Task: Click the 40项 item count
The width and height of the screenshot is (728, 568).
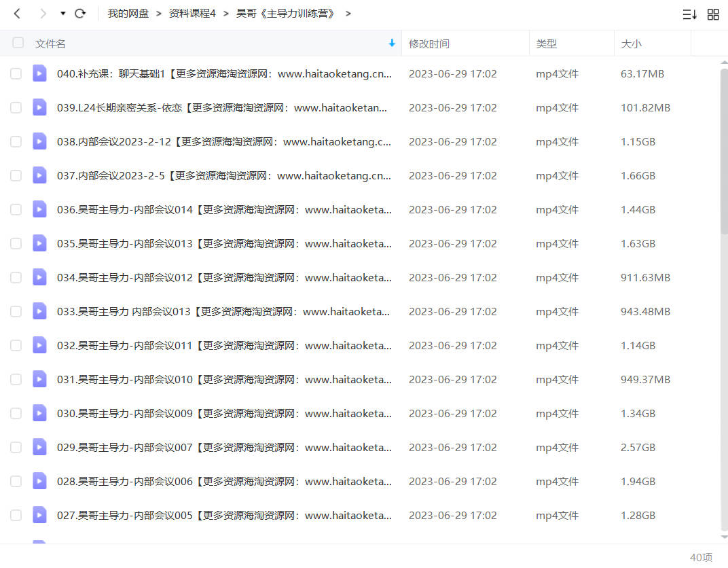Action: pyautogui.click(x=701, y=557)
